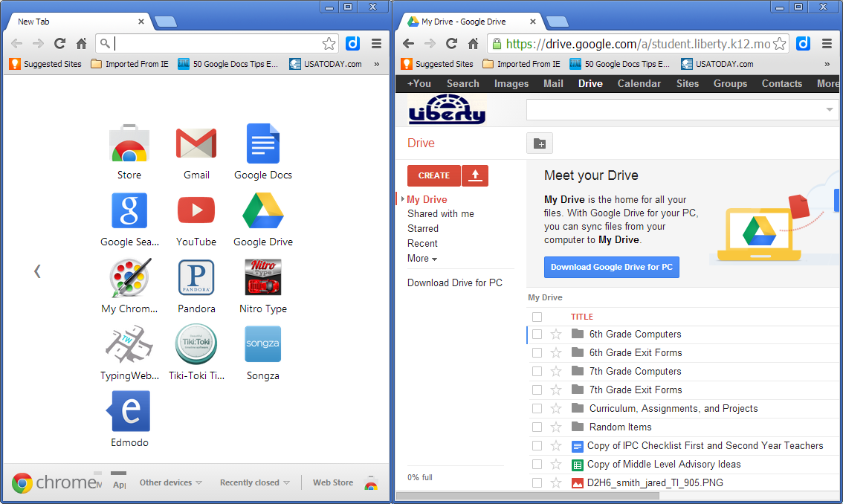
Task: Click the Web Store icon in the New Tab footer
Action: (371, 483)
